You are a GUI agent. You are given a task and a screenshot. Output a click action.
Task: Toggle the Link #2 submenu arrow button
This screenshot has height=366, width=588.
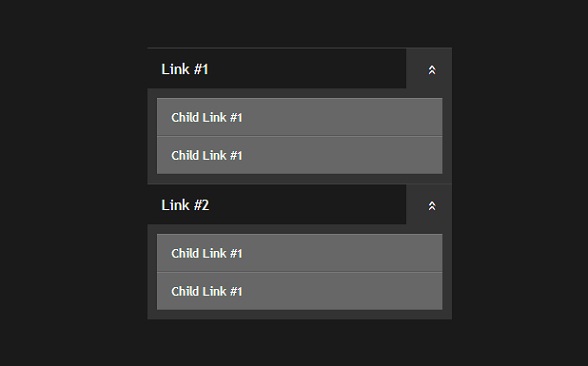429,205
